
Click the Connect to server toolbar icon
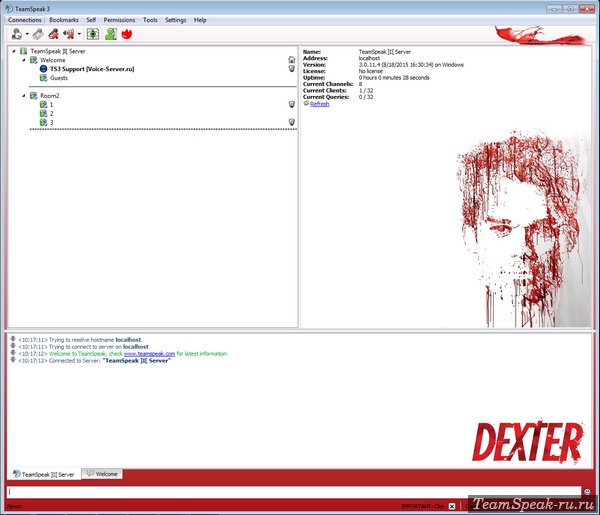click(x=16, y=34)
